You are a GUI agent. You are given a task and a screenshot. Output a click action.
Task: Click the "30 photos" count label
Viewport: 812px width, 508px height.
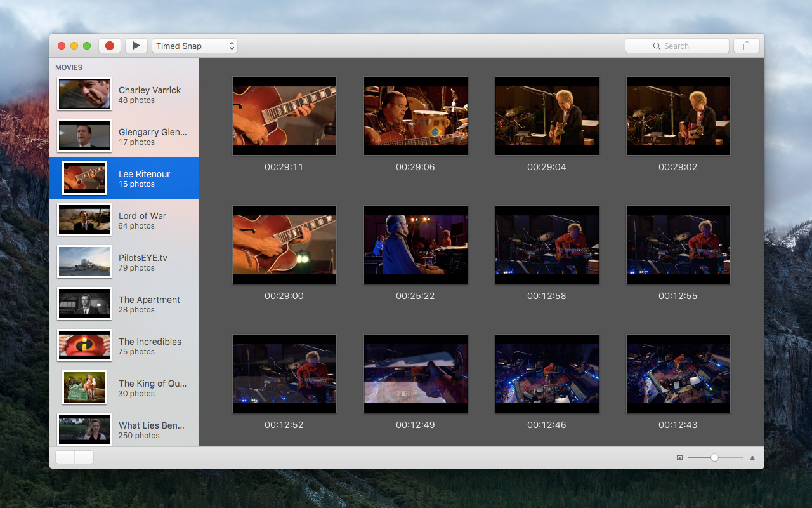tap(136, 394)
